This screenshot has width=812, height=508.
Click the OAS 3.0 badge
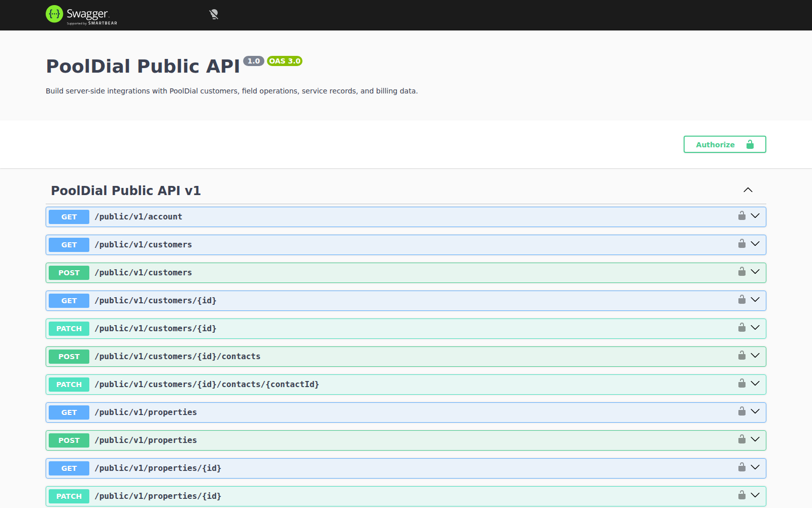click(285, 61)
